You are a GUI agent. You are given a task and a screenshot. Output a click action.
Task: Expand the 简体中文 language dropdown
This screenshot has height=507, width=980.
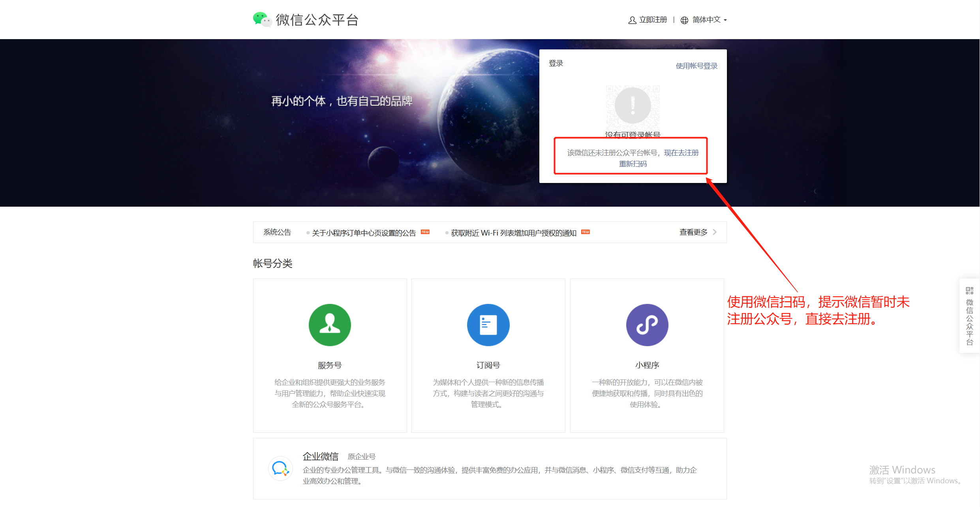(x=710, y=20)
